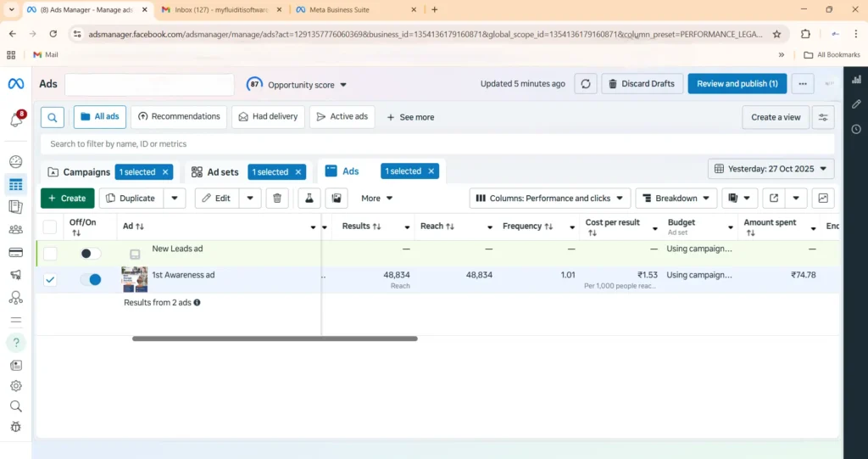Open the Edit dropdown arrow

(x=250, y=198)
